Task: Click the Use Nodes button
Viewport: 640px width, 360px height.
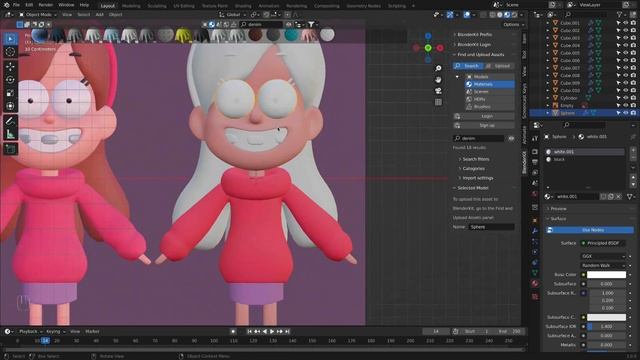Action: tap(589, 230)
